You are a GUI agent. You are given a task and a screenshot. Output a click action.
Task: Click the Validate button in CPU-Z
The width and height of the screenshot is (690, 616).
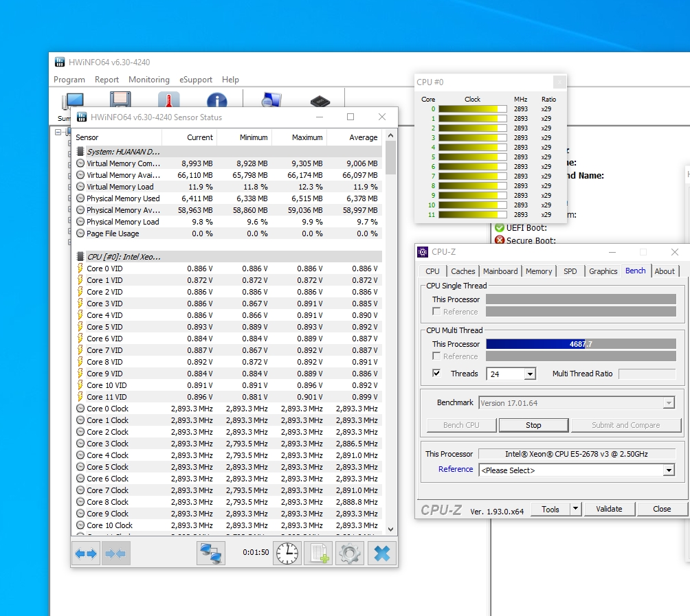(x=609, y=509)
